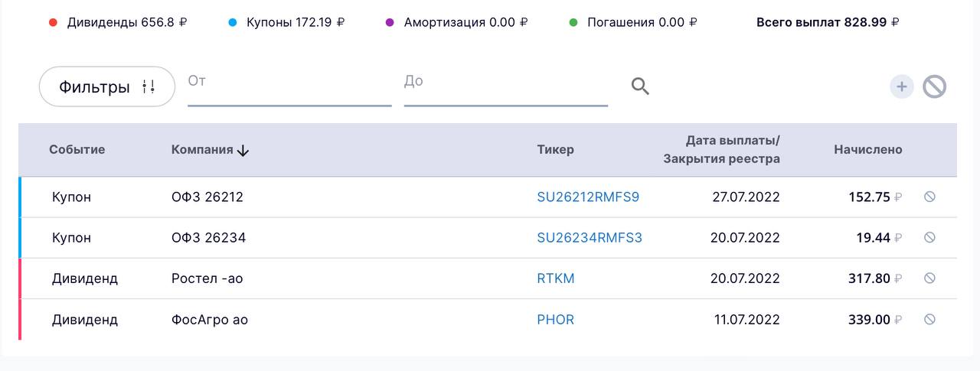Exclude the ОФЗ 26212 coupon row

tap(929, 197)
